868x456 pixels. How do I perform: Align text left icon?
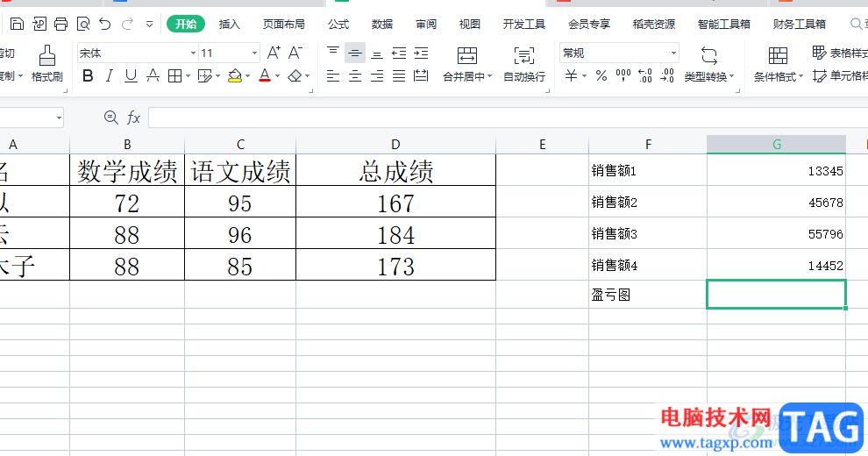[332, 75]
